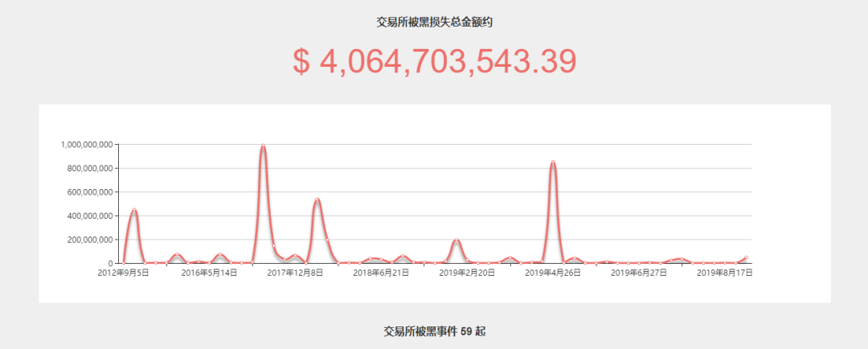Select the 2019年4月26日 axis label

coord(552,273)
